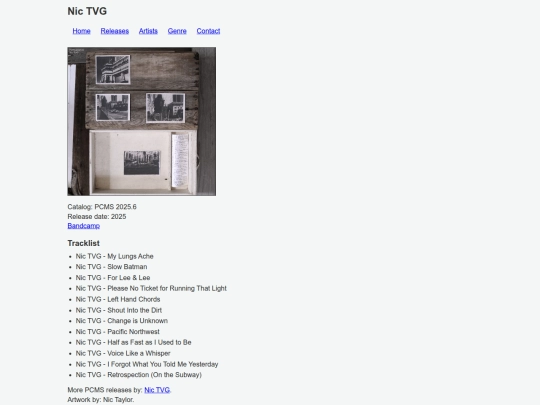Click 'Please No Ticket for Running That Light'
Image resolution: width=540 pixels, height=405 pixels.
click(x=151, y=288)
